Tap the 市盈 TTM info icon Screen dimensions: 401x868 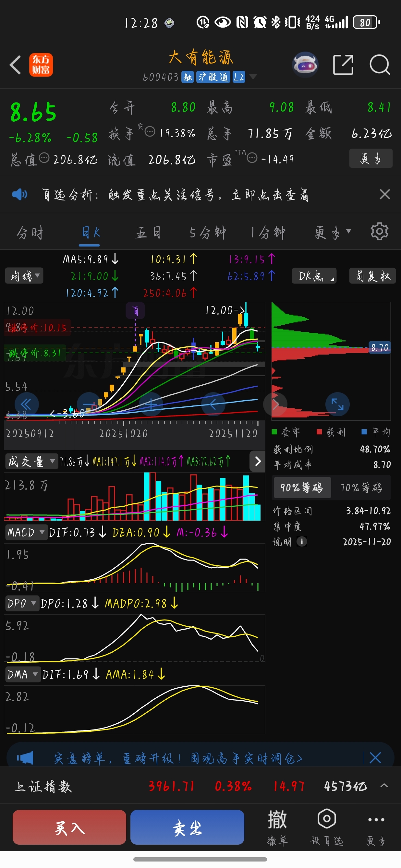point(252,158)
